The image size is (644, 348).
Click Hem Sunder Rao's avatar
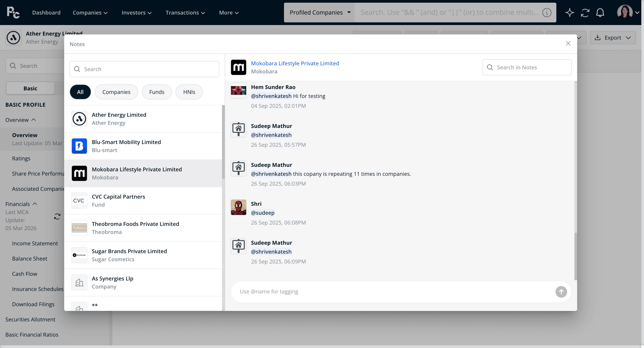[238, 91]
